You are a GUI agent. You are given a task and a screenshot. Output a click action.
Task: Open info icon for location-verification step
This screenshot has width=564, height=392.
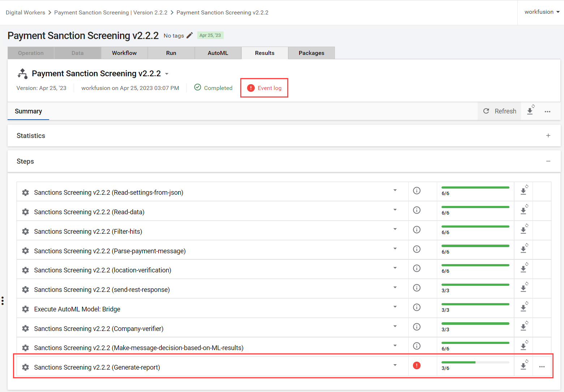pos(417,268)
